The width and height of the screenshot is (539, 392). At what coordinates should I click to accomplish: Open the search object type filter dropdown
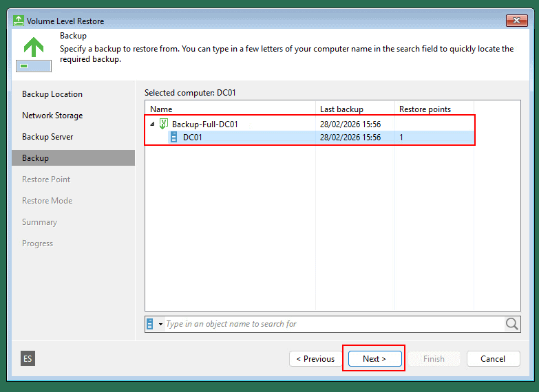pyautogui.click(x=160, y=324)
